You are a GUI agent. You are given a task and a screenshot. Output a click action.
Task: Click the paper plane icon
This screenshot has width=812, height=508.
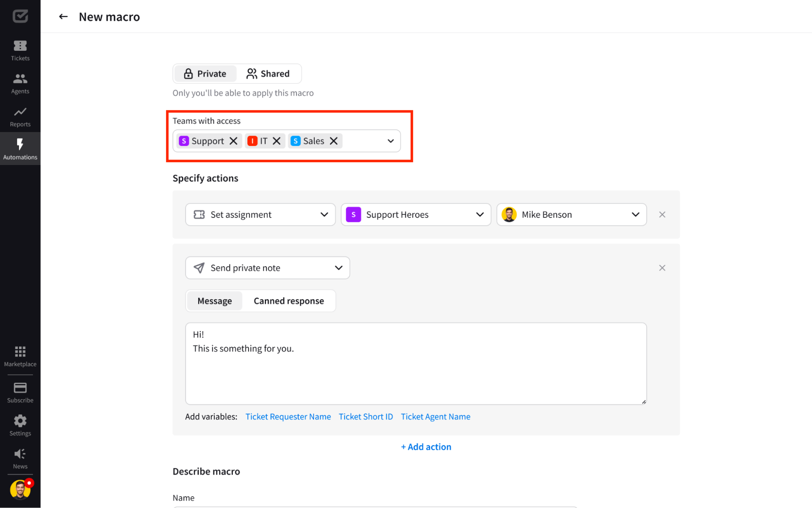pos(199,268)
